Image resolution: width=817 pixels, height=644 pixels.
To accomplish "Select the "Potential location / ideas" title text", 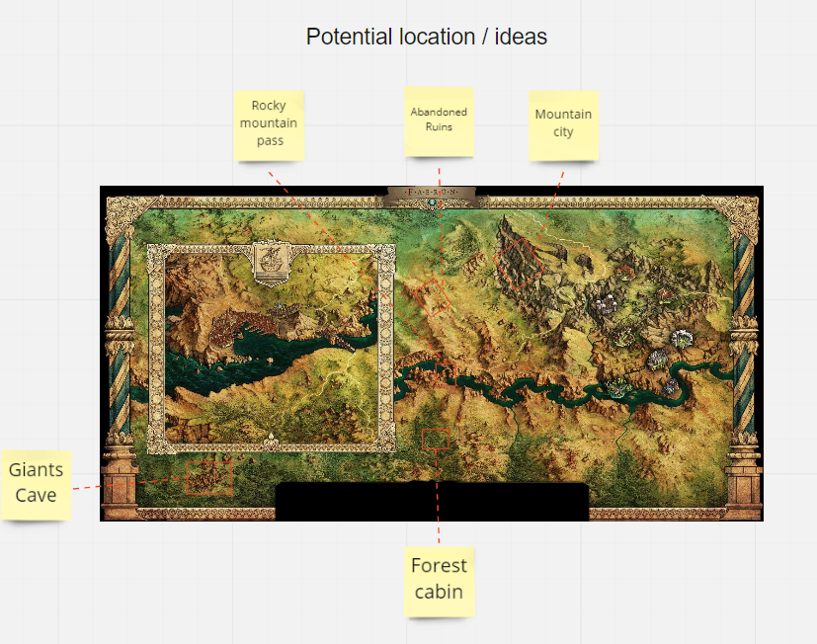I will (x=426, y=37).
